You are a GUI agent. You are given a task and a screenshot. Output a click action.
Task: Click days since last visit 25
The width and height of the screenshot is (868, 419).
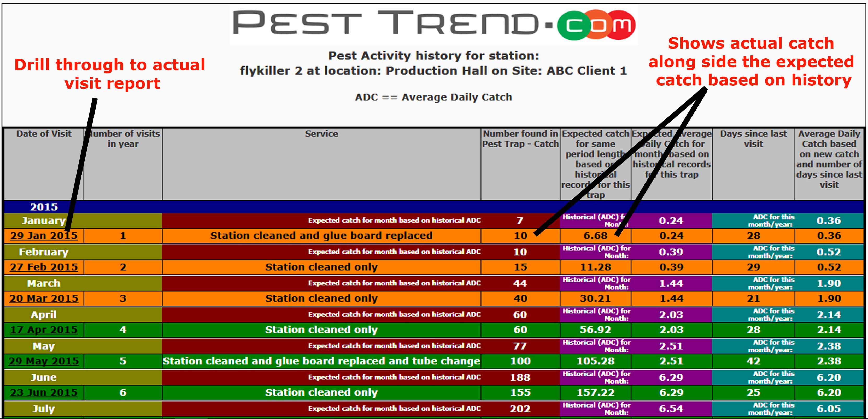tap(753, 392)
